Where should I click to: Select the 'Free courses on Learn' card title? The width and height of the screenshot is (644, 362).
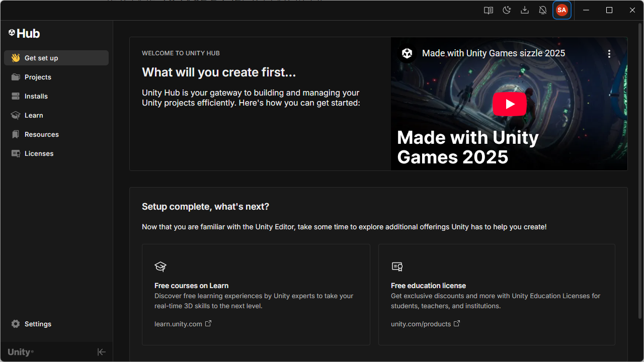point(191,286)
